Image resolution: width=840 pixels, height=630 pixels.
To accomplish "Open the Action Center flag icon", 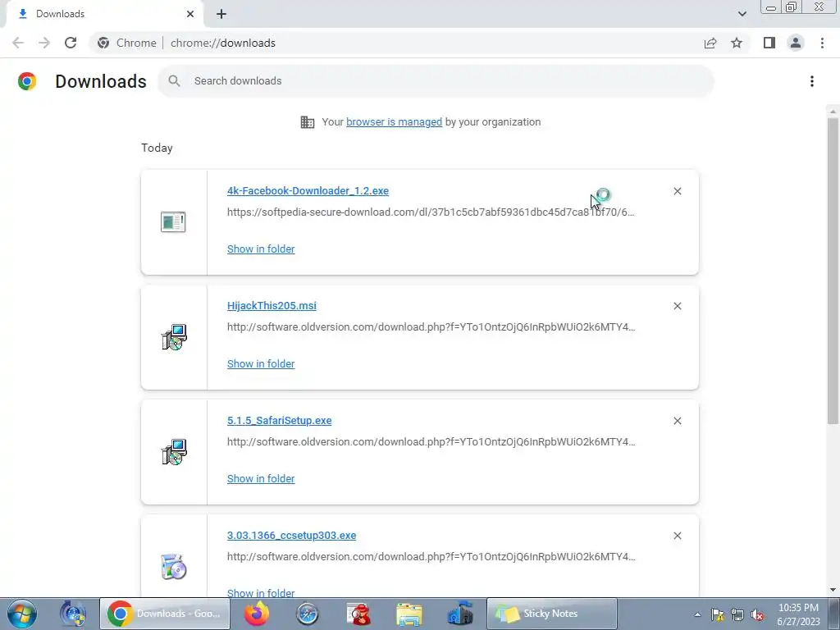I will [x=717, y=614].
